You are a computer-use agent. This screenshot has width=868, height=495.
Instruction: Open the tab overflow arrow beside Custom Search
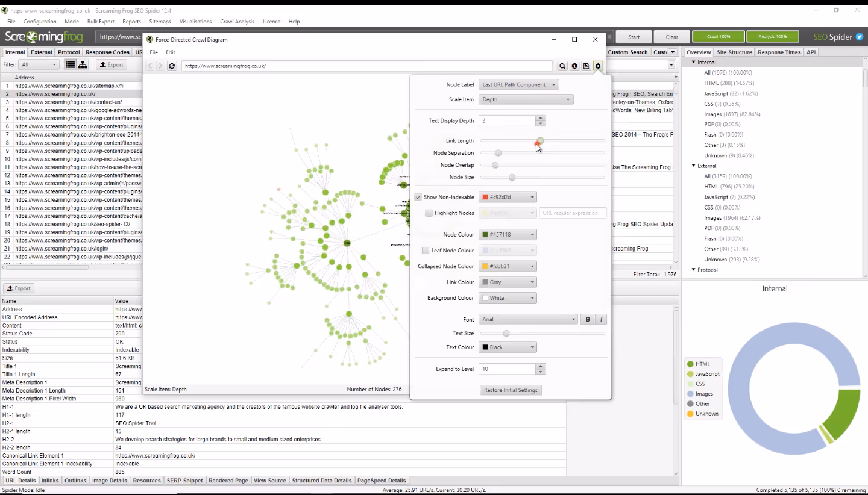point(673,52)
